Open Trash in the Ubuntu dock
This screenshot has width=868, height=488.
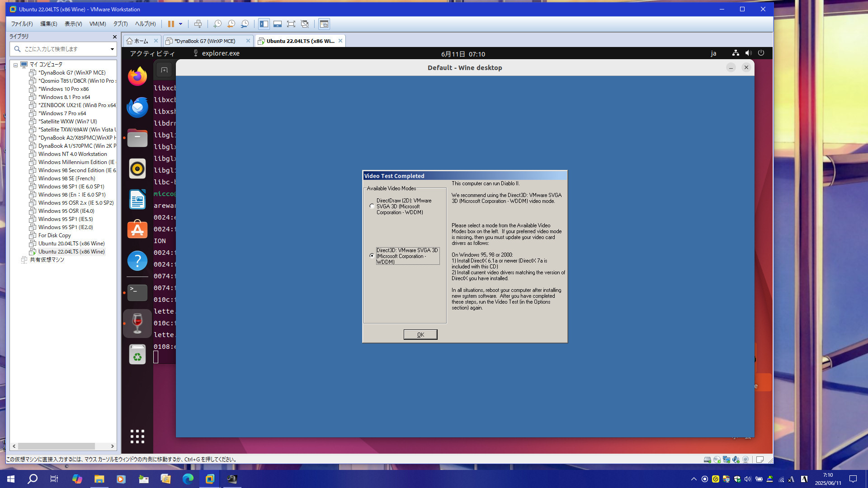click(x=137, y=355)
